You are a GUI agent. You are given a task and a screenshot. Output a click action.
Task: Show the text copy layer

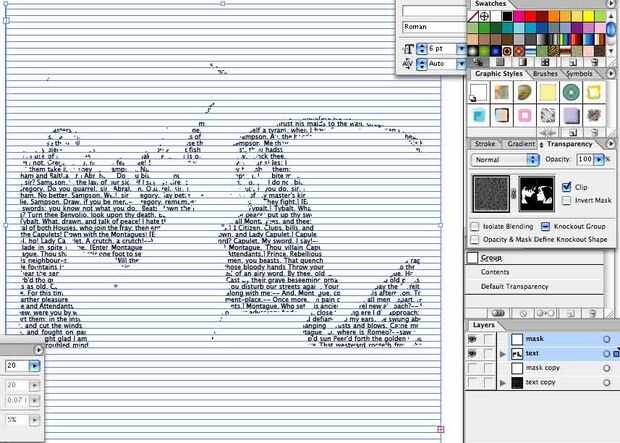(472, 383)
